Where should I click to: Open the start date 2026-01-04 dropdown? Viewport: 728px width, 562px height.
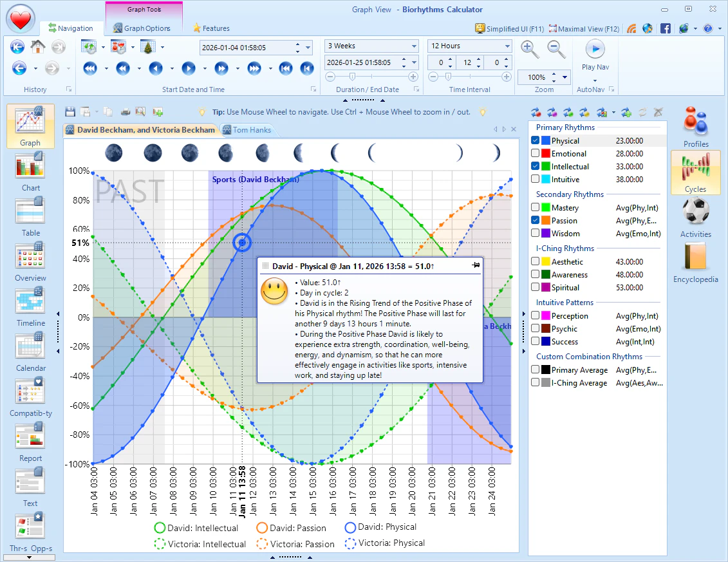(308, 48)
